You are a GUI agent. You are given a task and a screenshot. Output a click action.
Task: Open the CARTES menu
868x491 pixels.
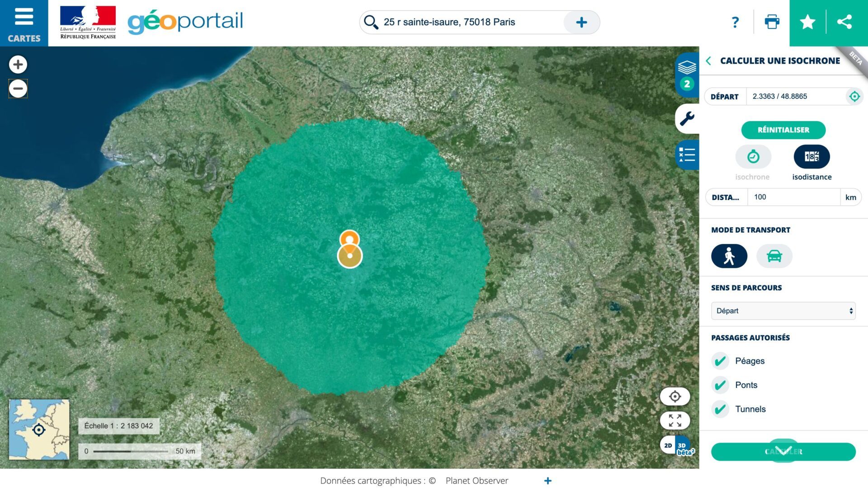coord(24,23)
